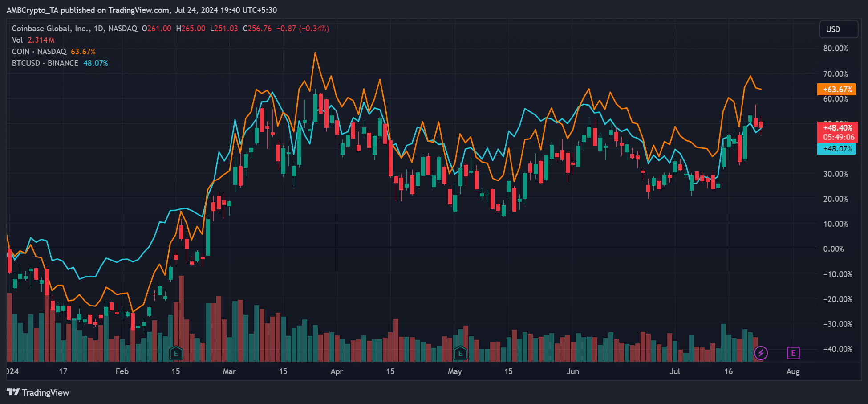The width and height of the screenshot is (868, 404).
Task: Click the TradingView logo
Action: pos(38,392)
